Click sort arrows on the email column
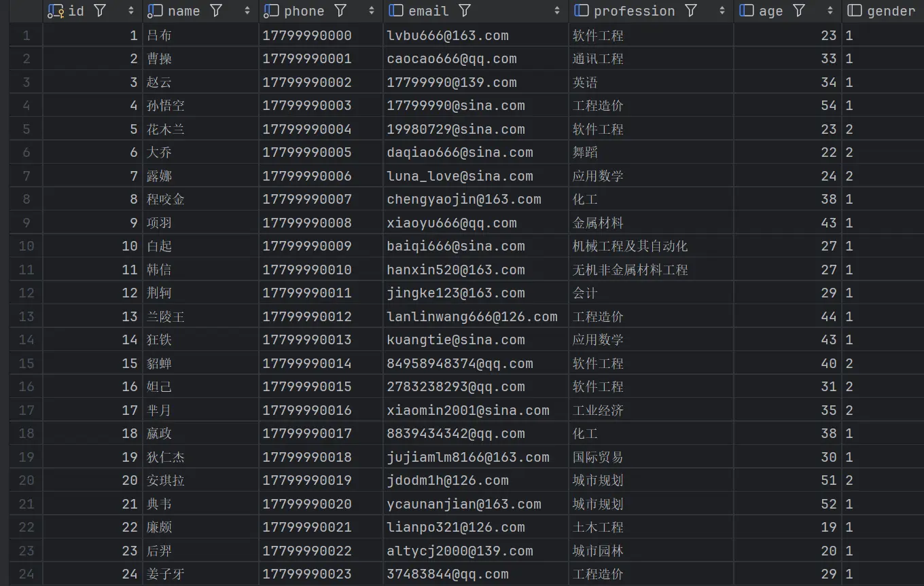 pos(557,11)
